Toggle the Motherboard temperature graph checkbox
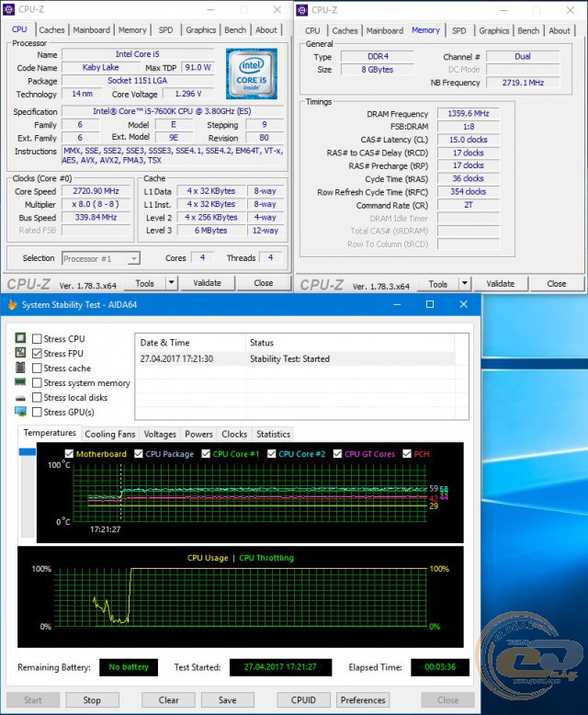 point(69,454)
